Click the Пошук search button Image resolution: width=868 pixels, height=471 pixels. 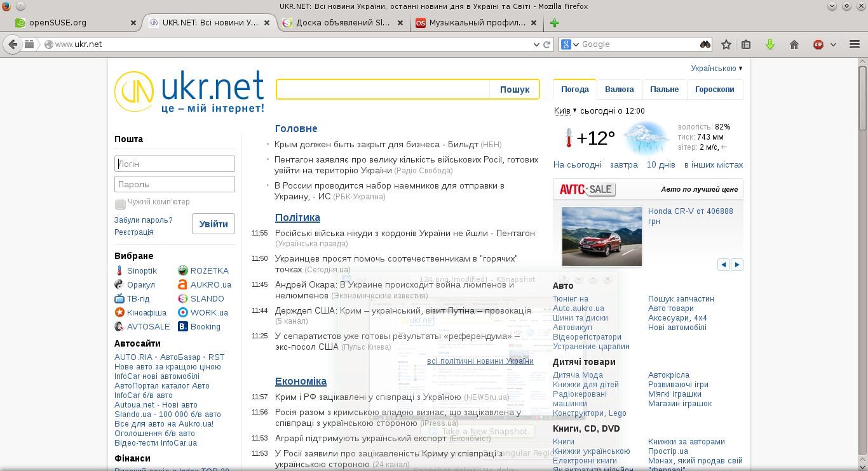(515, 90)
